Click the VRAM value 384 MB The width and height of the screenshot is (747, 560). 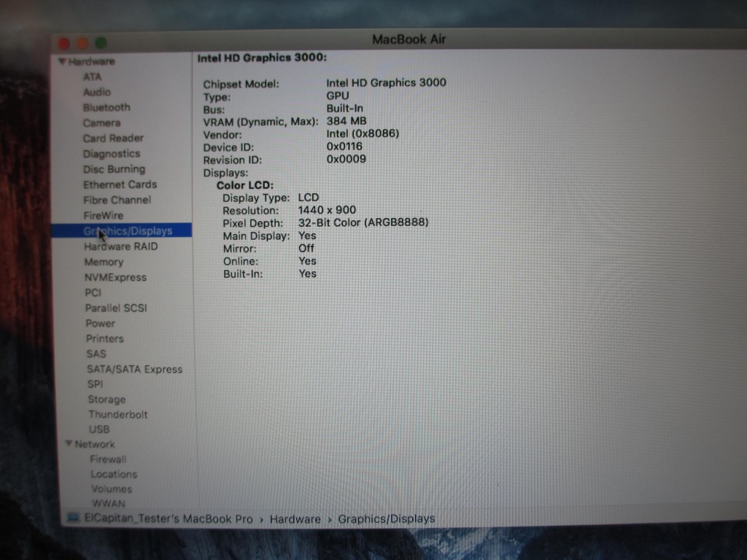click(x=347, y=121)
